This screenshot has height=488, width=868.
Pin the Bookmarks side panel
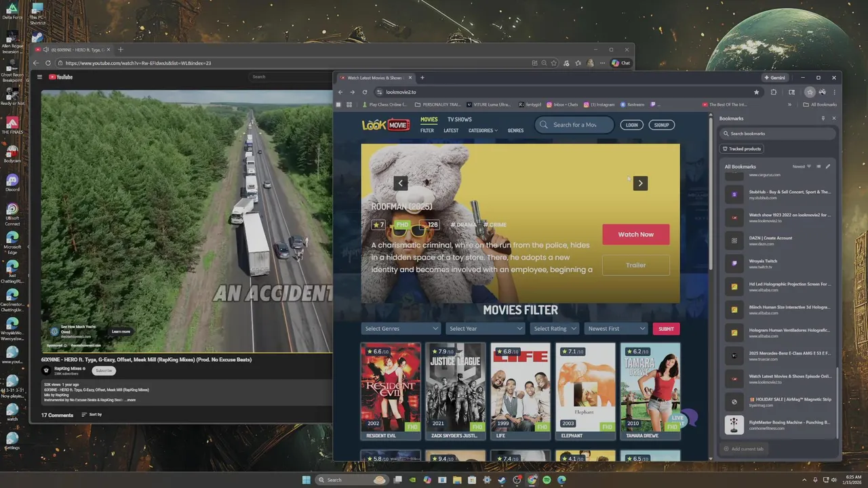[823, 118]
